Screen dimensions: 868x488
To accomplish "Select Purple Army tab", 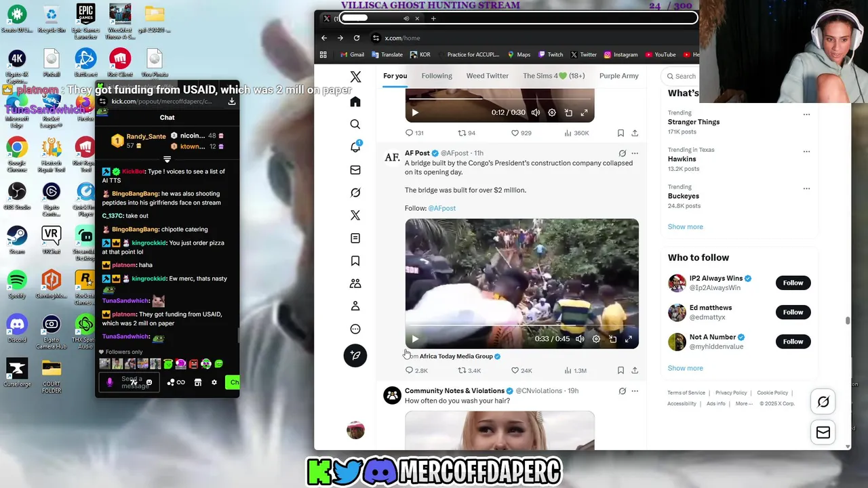I will (x=619, y=76).
